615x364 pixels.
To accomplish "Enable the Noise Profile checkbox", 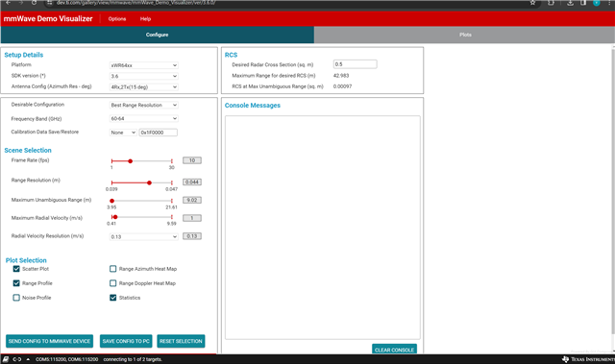I will pyautogui.click(x=16, y=298).
